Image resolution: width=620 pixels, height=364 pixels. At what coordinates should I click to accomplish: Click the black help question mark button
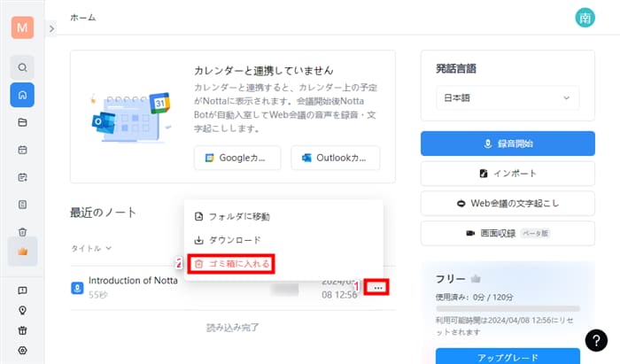(596, 339)
